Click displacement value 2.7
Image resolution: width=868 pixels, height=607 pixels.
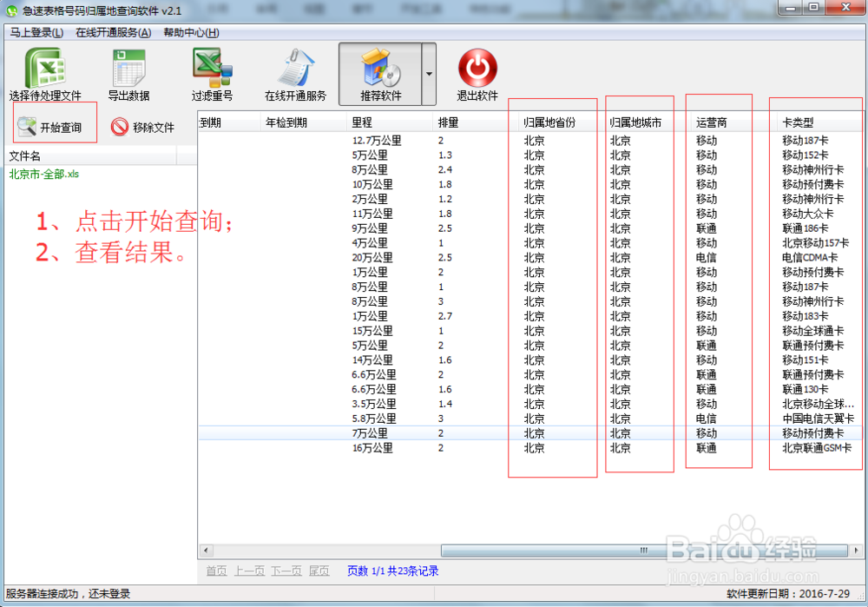[445, 316]
